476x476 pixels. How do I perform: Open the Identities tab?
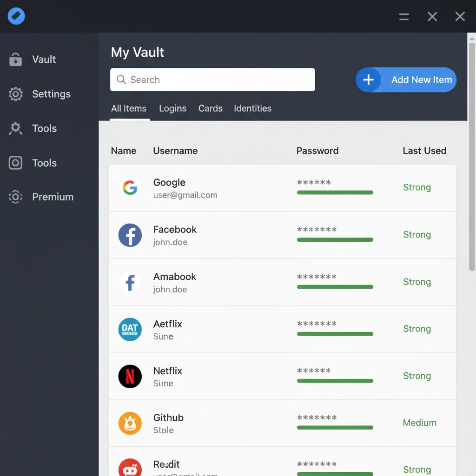[x=252, y=108]
